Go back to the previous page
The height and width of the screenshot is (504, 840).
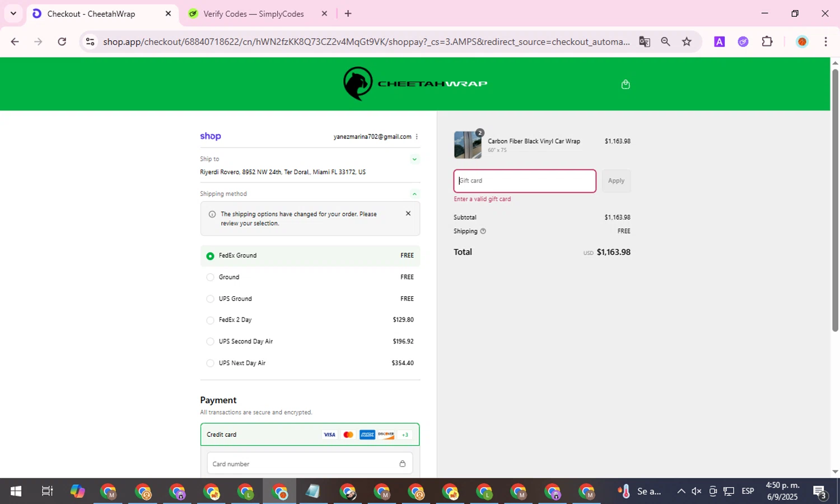click(x=15, y=41)
